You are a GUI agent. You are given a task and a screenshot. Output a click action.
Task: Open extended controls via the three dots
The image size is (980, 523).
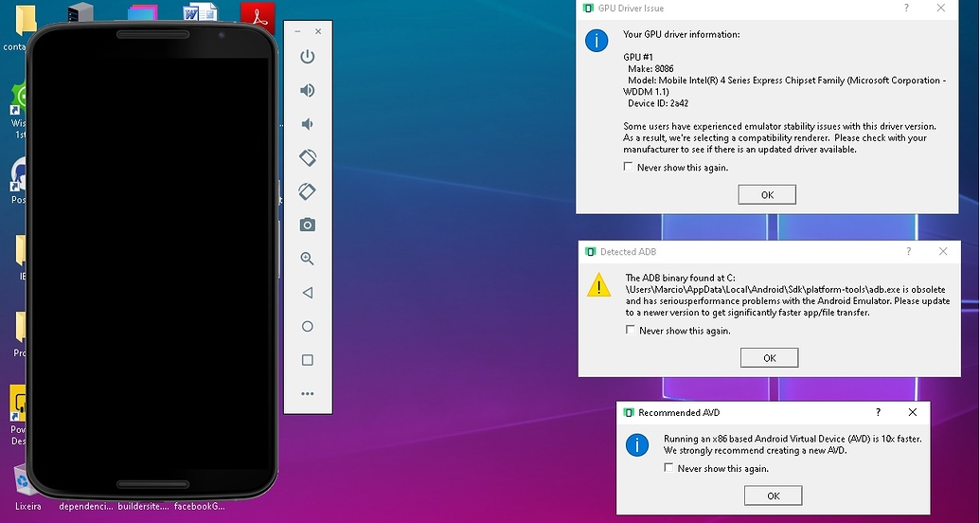(307, 394)
